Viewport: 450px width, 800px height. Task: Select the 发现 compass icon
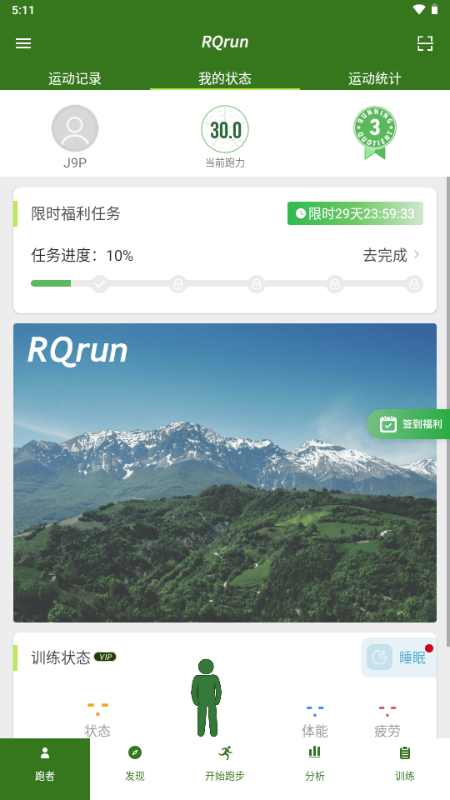135,753
